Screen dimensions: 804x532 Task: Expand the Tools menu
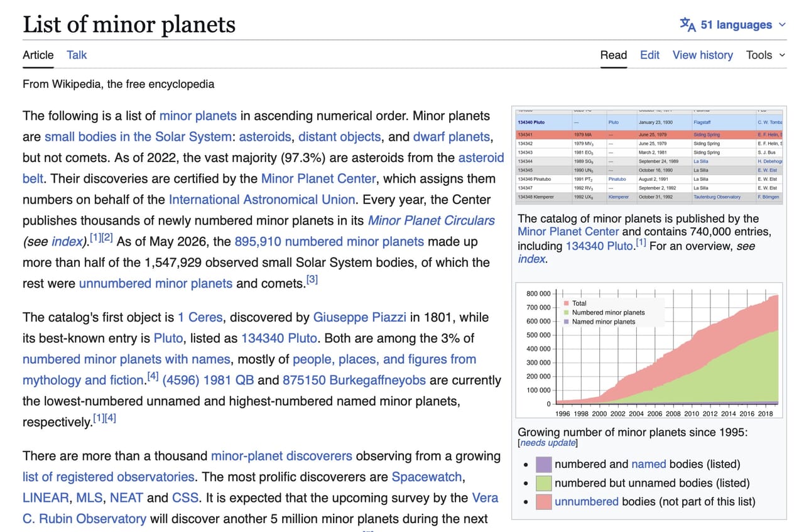coord(766,55)
